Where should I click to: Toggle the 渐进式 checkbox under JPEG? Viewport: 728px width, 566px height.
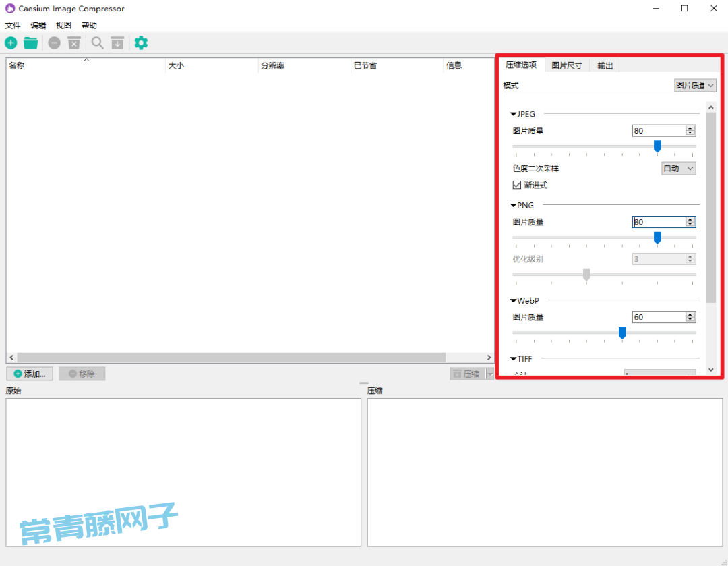point(517,185)
